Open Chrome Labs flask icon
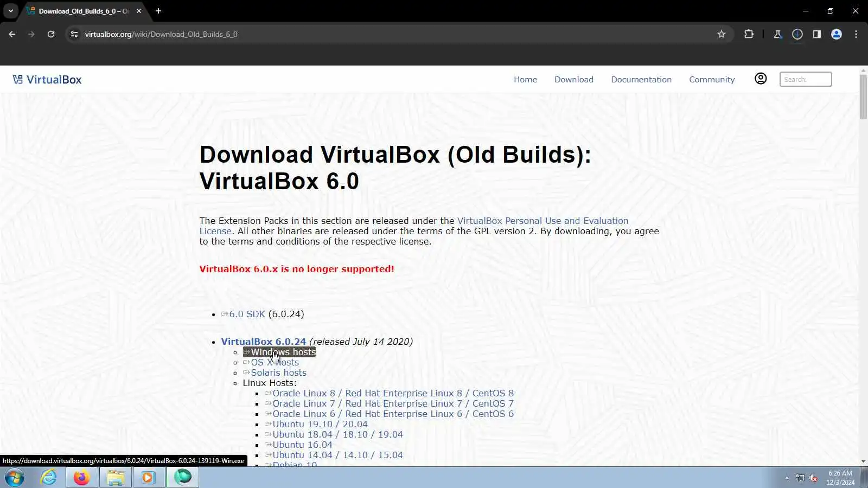The height and width of the screenshot is (488, 868). click(x=777, y=34)
